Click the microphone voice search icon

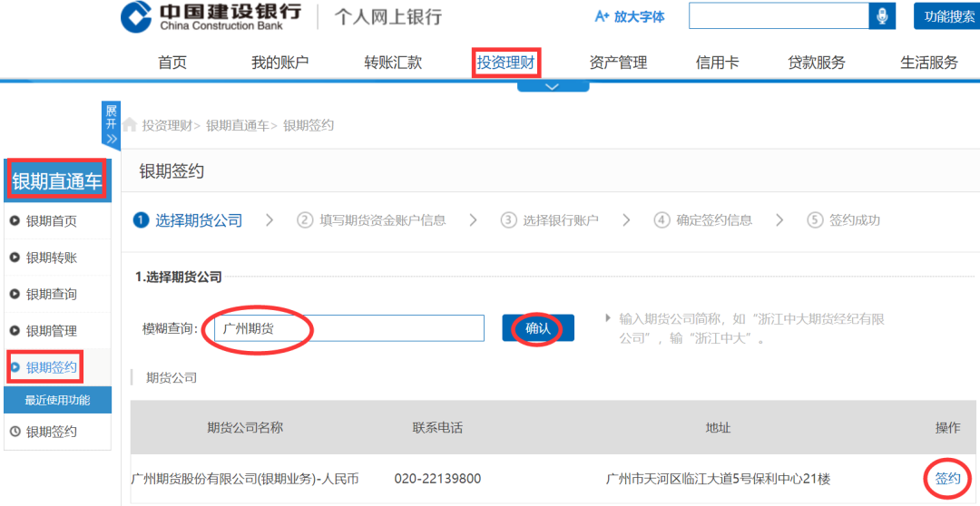pyautogui.click(x=882, y=16)
